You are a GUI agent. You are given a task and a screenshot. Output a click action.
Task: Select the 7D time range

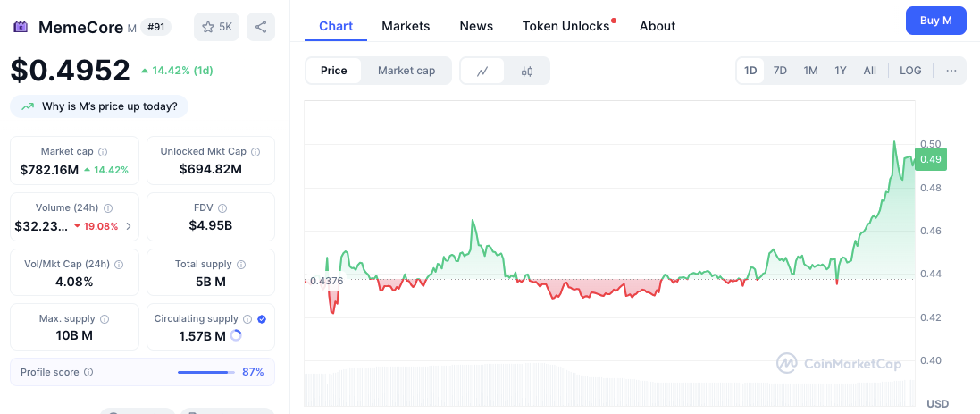tap(780, 71)
